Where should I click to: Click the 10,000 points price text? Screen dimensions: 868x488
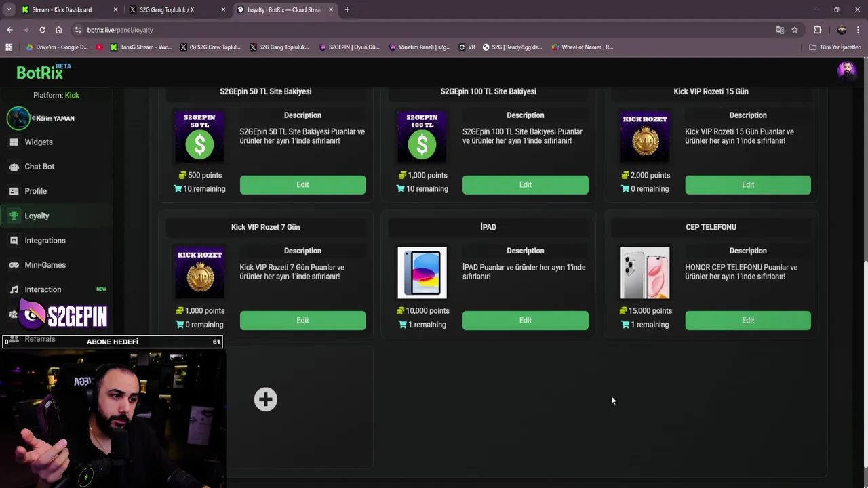[427, 311]
